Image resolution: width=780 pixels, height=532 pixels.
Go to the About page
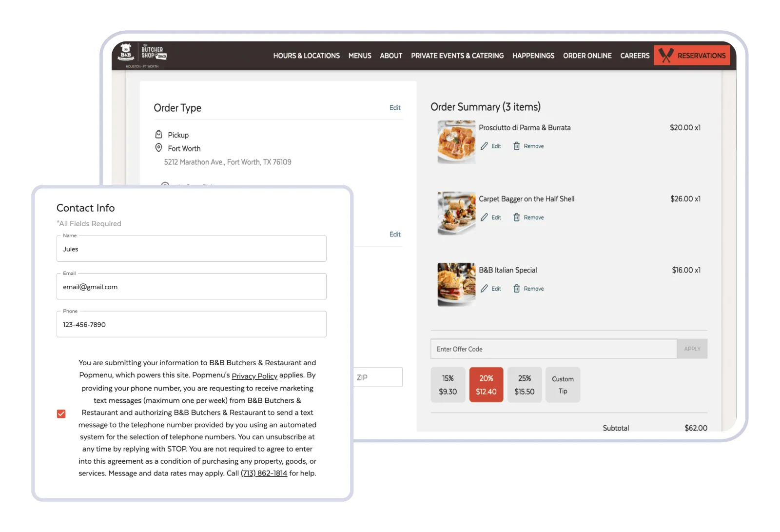pos(391,56)
